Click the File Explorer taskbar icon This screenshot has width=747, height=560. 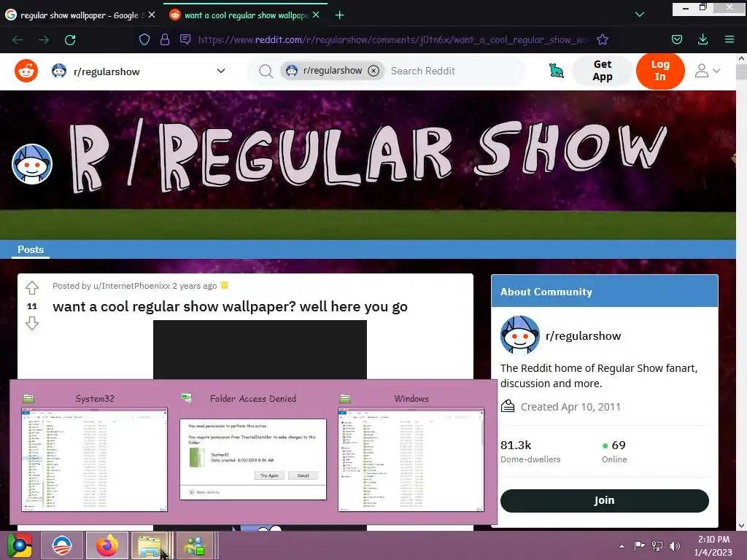pyautogui.click(x=150, y=545)
